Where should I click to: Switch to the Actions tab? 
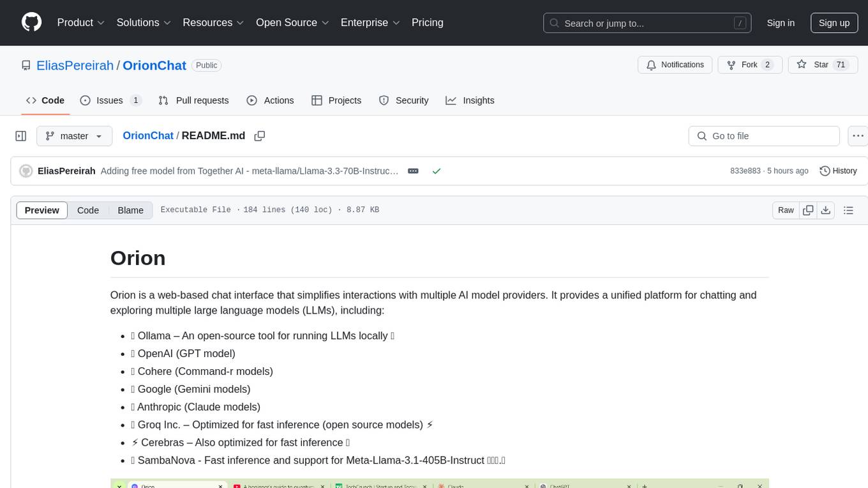tap(270, 100)
